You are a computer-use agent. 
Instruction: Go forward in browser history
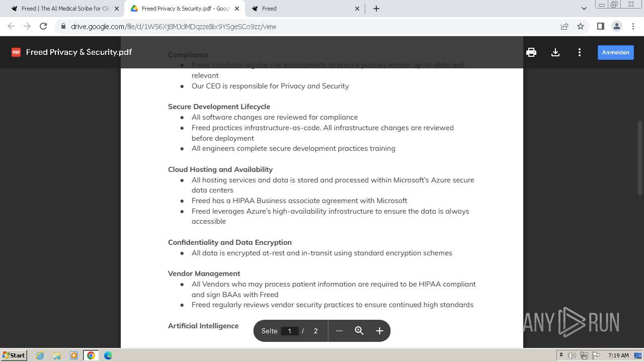pyautogui.click(x=27, y=27)
